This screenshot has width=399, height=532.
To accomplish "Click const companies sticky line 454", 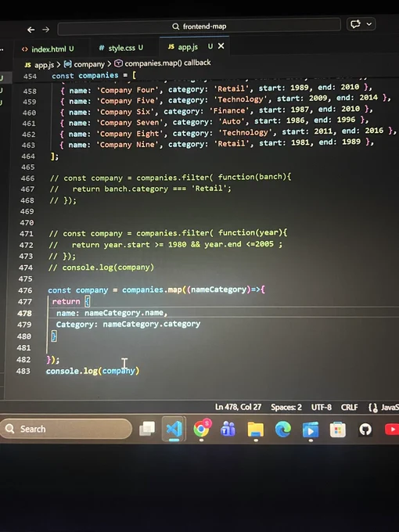I will pos(94,75).
